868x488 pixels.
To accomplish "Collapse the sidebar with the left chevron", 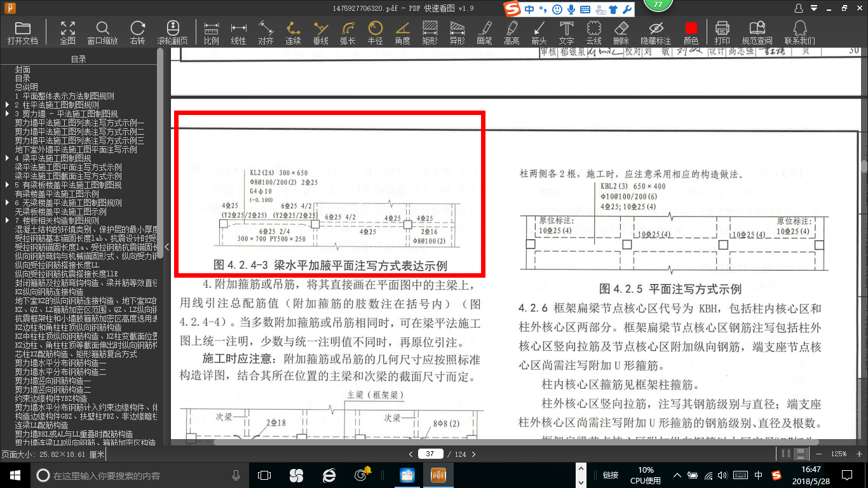I will [x=166, y=247].
